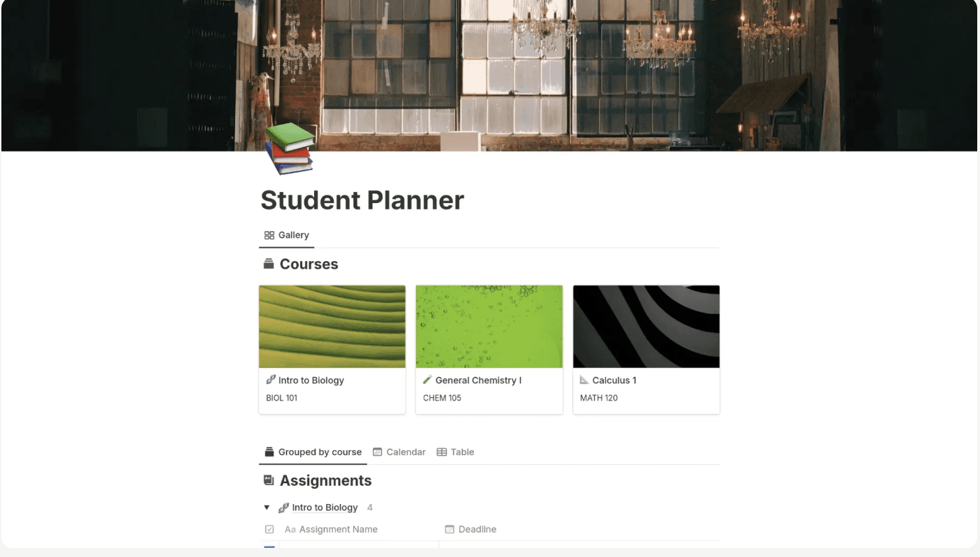Open the Calculus 1 cover image
The width and height of the screenshot is (980, 557).
click(646, 326)
